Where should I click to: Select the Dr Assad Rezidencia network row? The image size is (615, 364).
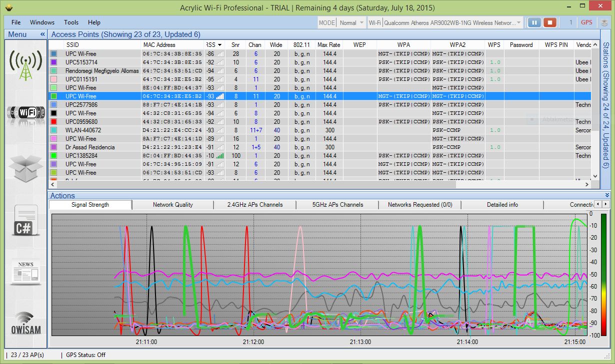(90, 147)
